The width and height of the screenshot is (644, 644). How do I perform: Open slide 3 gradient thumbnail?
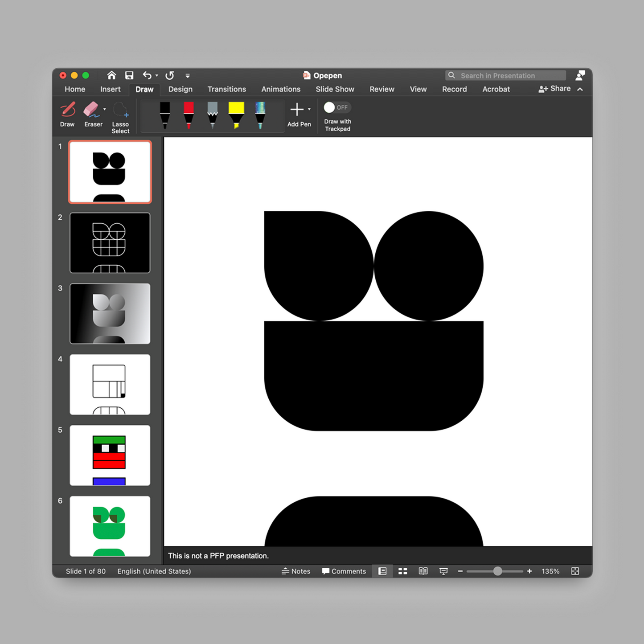[110, 314]
